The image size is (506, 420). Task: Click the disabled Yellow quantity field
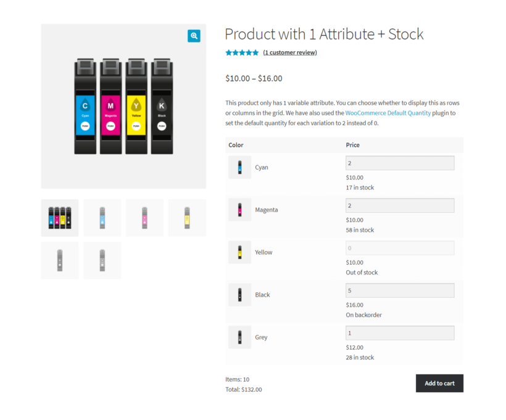click(x=399, y=247)
